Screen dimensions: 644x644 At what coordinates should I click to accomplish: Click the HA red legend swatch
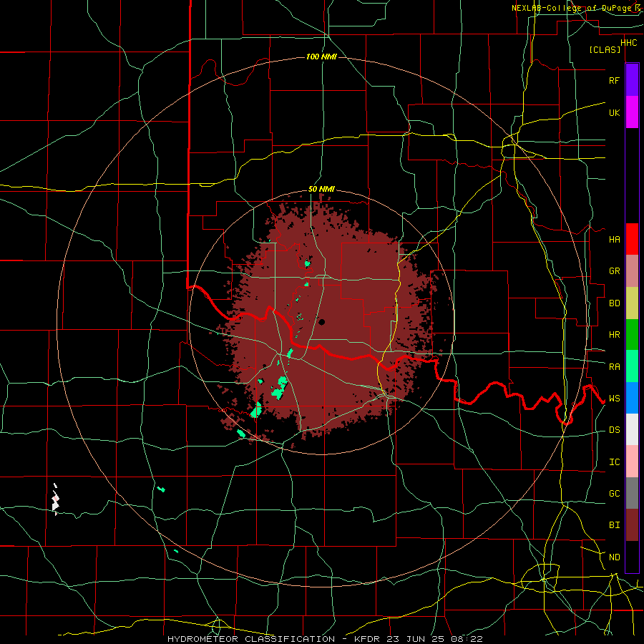pyautogui.click(x=632, y=239)
